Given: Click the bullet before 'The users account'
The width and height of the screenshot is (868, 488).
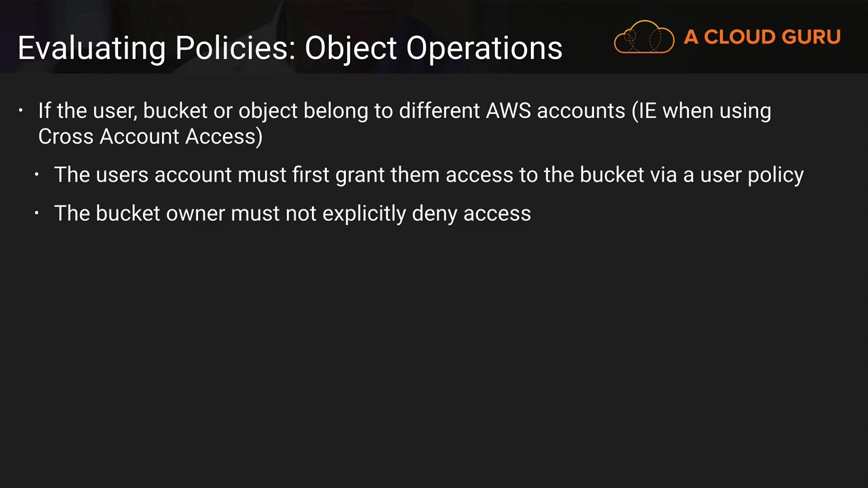Looking at the screenshot, I should point(37,175).
